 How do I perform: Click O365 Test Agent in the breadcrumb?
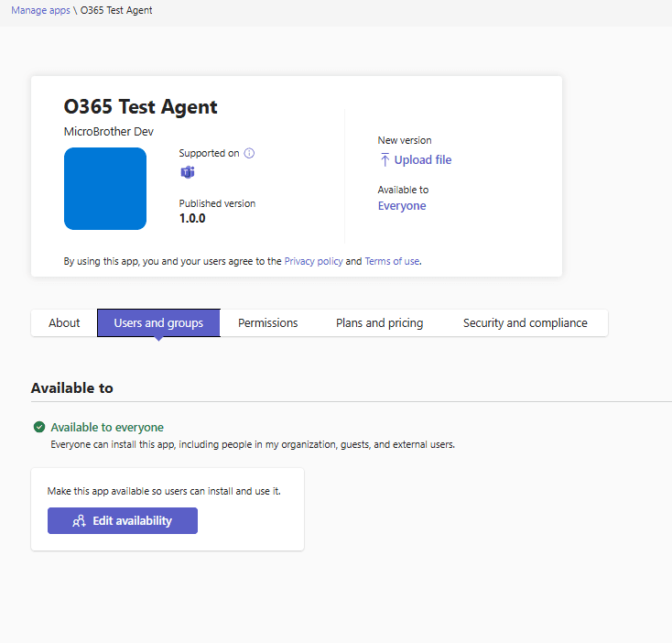(x=116, y=10)
